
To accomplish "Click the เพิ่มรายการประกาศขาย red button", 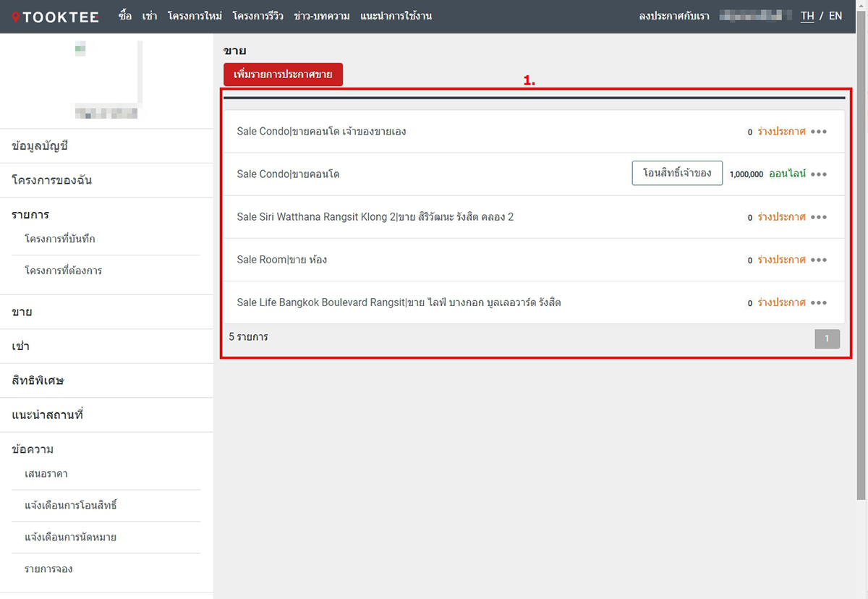I will (283, 75).
